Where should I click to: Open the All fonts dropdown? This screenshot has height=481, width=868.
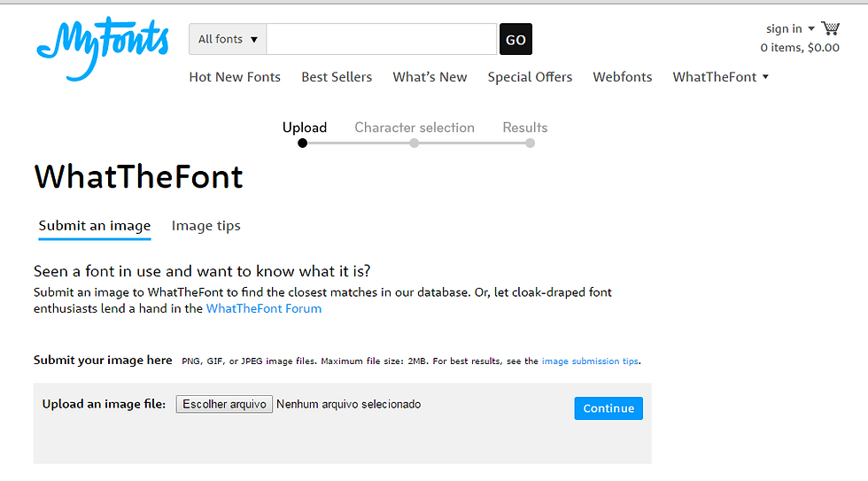pyautogui.click(x=228, y=39)
